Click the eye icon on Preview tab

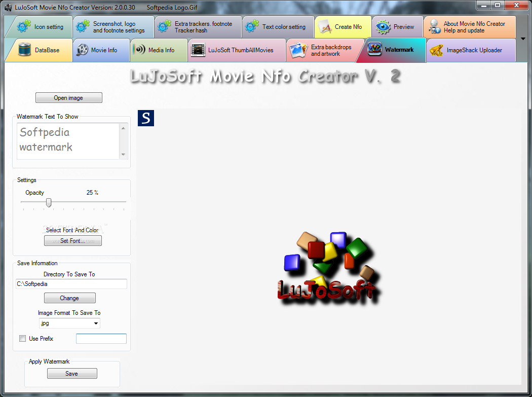tap(383, 27)
